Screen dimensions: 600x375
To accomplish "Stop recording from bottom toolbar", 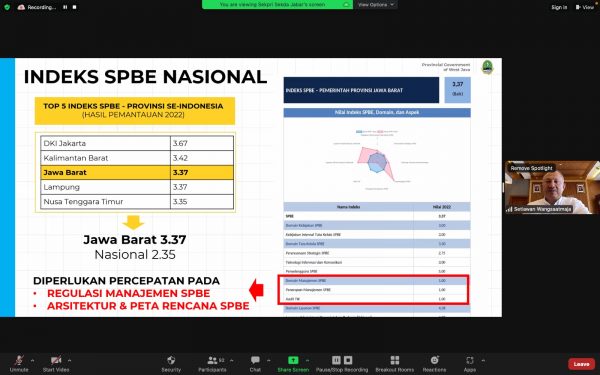I will (x=348, y=360).
